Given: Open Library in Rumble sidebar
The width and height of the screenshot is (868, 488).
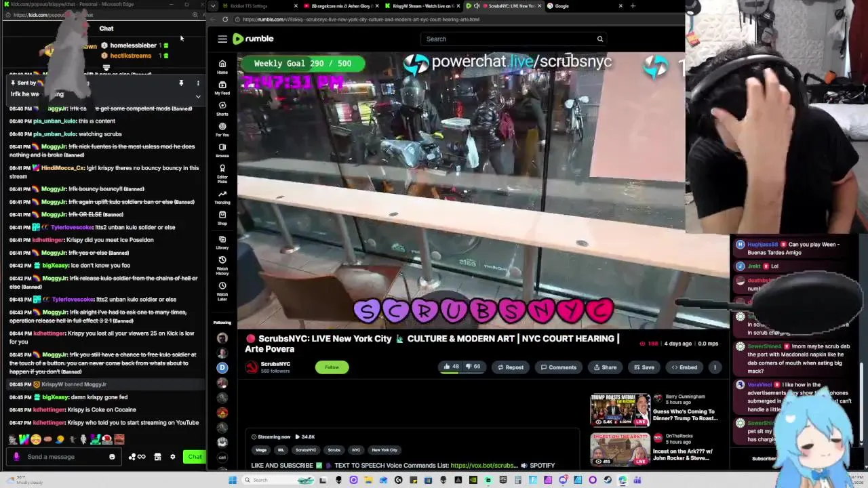Looking at the screenshot, I should pos(222,243).
